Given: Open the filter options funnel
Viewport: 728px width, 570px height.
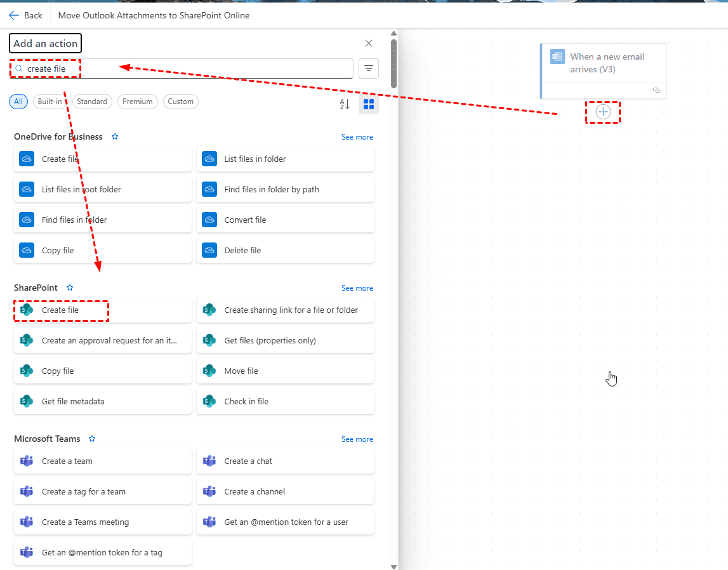Looking at the screenshot, I should (x=369, y=69).
